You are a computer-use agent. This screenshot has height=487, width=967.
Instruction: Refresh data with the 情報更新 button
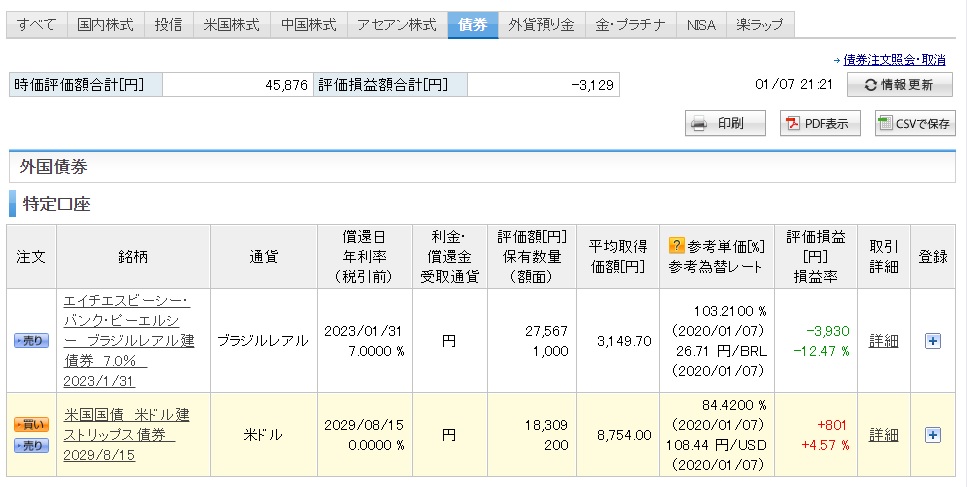coord(900,84)
